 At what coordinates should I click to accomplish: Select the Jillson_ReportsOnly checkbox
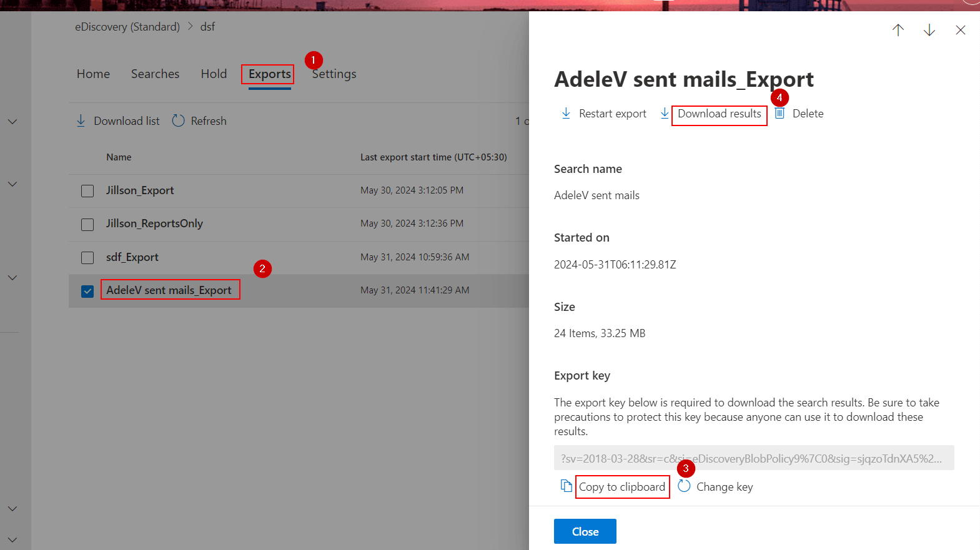[87, 224]
